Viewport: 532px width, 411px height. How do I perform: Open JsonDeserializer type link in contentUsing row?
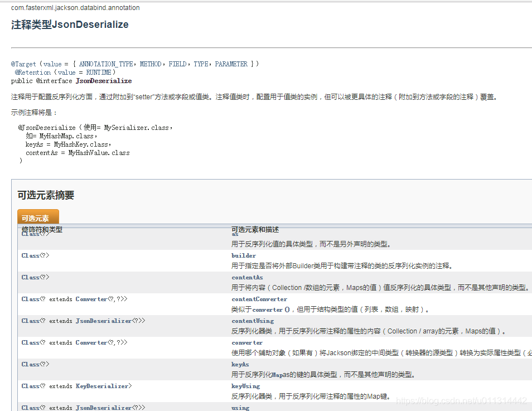(x=104, y=321)
